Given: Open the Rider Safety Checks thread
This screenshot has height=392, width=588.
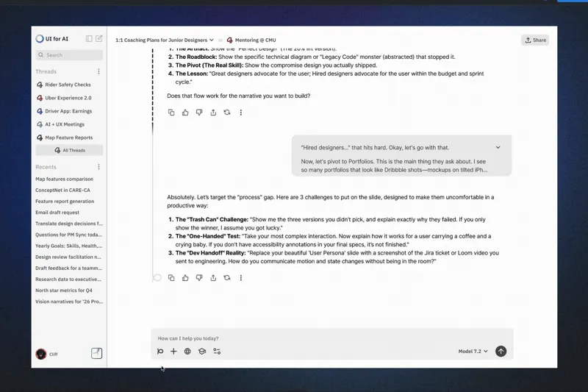Looking at the screenshot, I should pyautogui.click(x=69, y=85).
